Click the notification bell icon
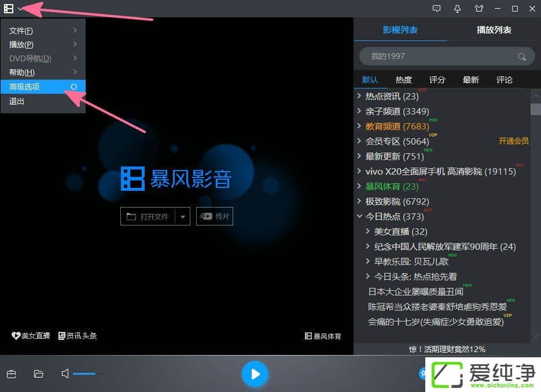This screenshot has height=392, width=541. [x=457, y=9]
